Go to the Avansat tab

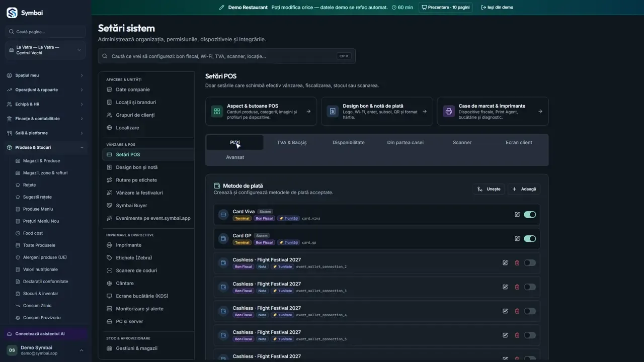[x=235, y=157]
